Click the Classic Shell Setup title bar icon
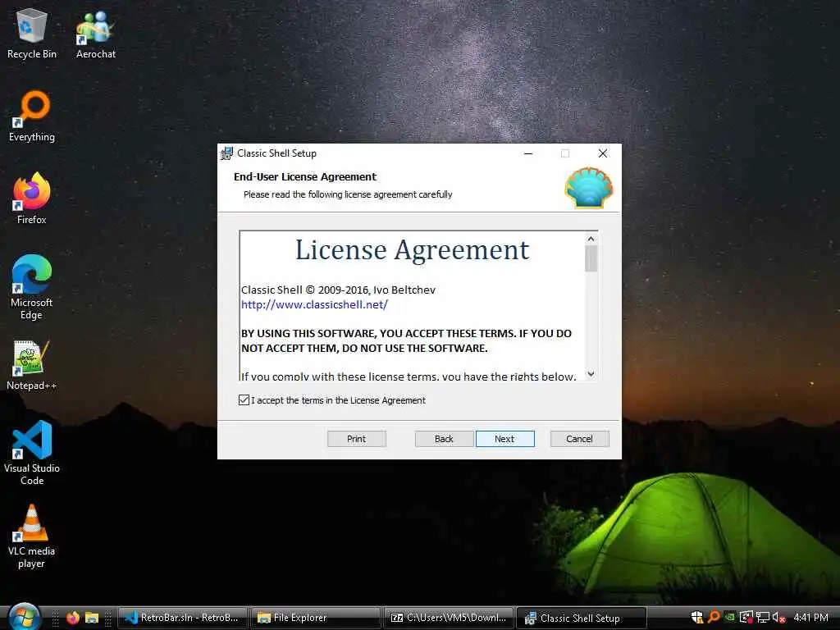This screenshot has width=840, height=630. pyautogui.click(x=226, y=153)
